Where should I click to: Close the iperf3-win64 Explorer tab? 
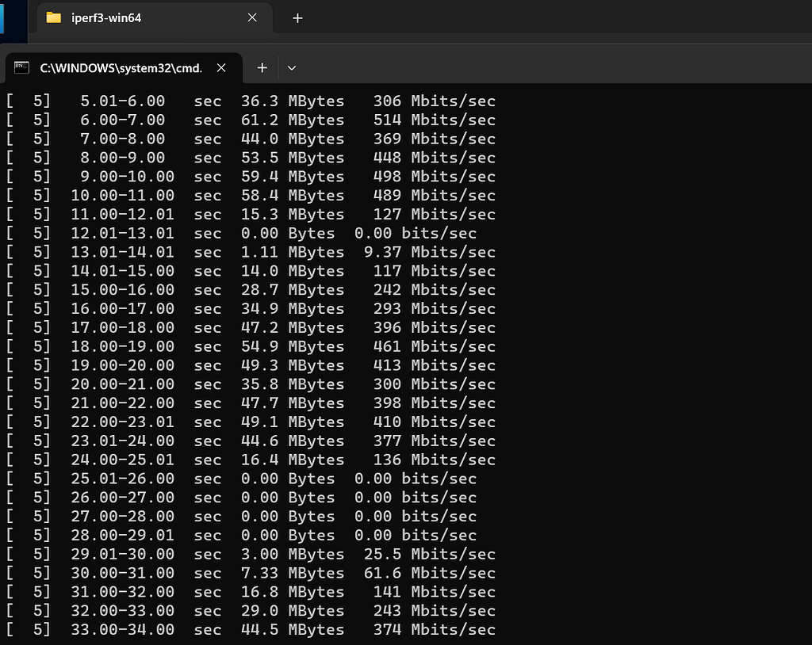coord(252,17)
